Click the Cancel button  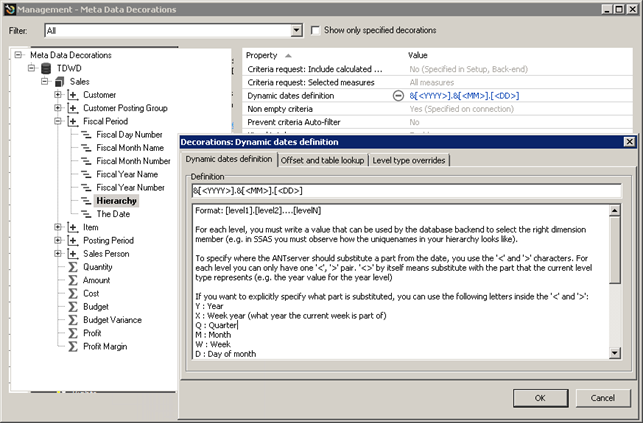(x=602, y=398)
